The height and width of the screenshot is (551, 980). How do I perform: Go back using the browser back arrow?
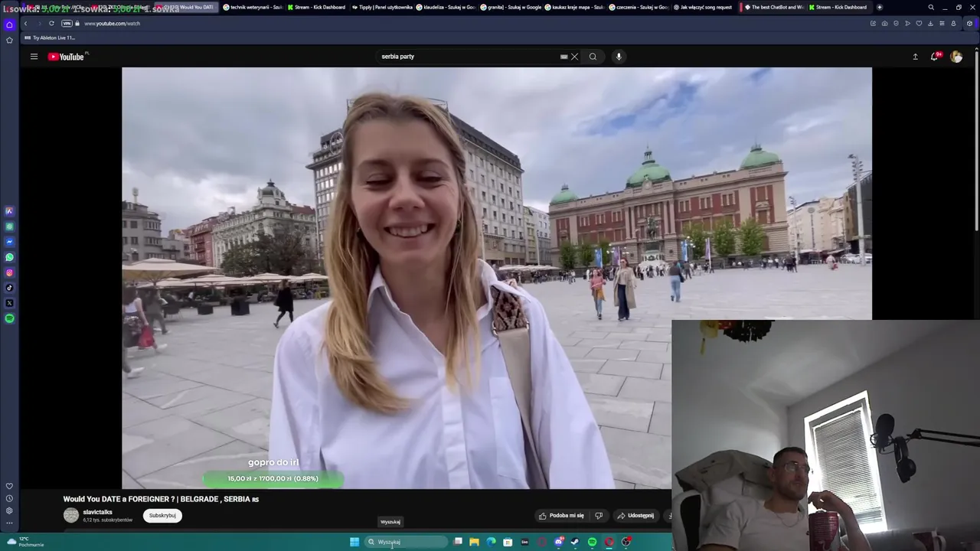[x=25, y=24]
